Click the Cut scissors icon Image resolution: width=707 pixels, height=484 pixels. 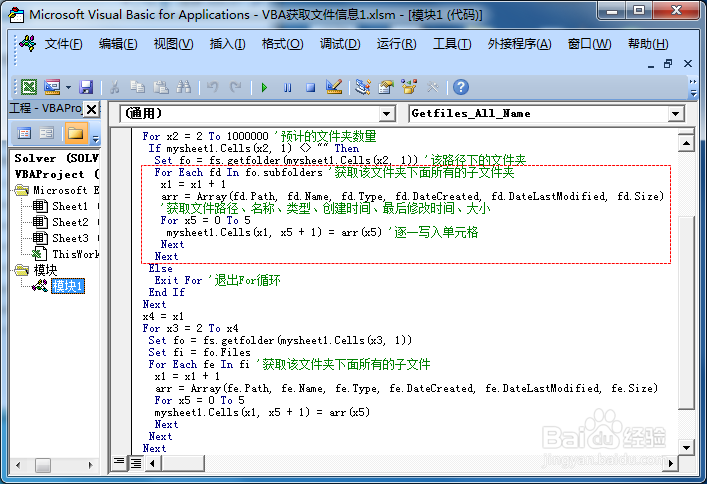(x=115, y=87)
